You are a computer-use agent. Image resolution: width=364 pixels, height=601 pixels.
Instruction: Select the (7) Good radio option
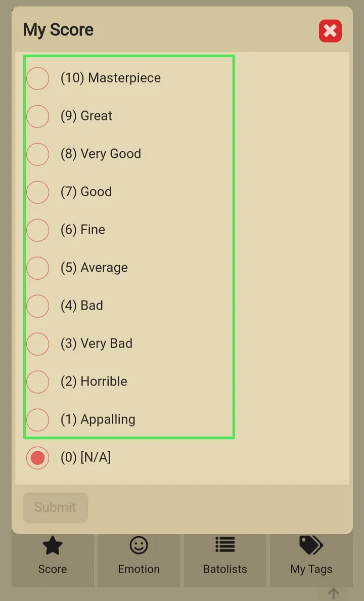click(37, 192)
